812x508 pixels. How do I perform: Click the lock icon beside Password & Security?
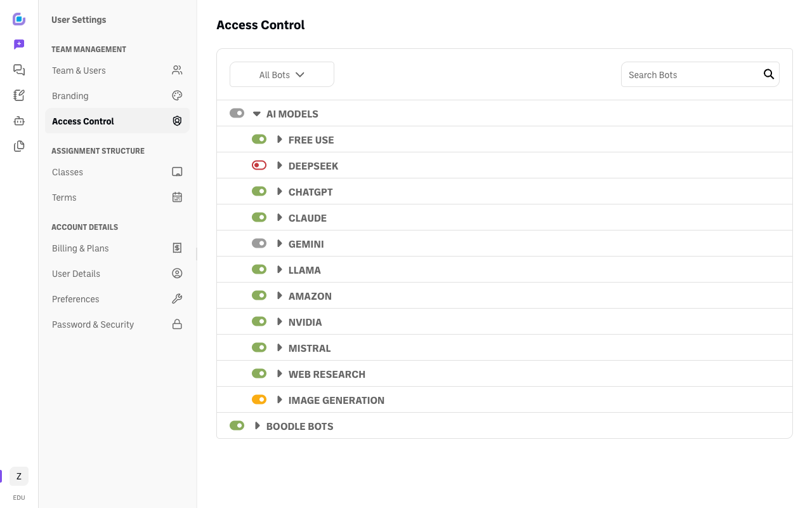(x=177, y=324)
